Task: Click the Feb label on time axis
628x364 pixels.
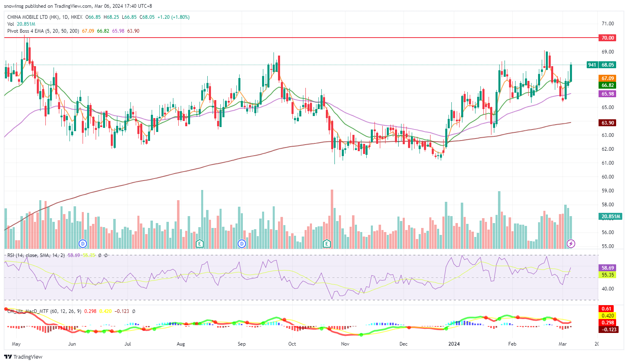Action: tap(512, 344)
